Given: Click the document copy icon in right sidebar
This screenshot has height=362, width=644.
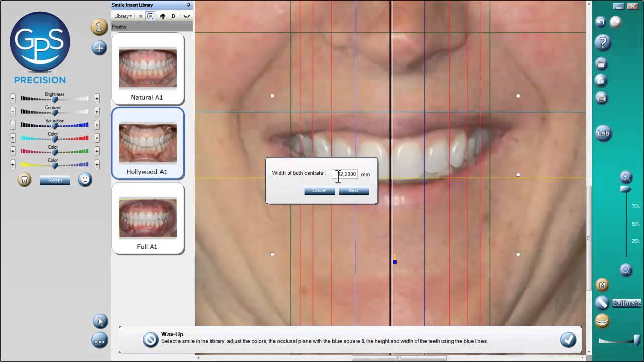Looking at the screenshot, I should [601, 80].
